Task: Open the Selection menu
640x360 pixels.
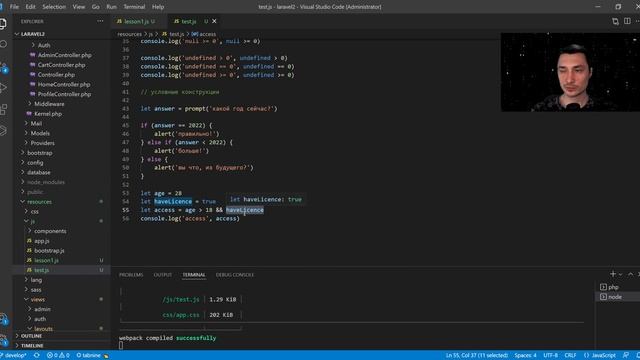Action: pos(54,7)
